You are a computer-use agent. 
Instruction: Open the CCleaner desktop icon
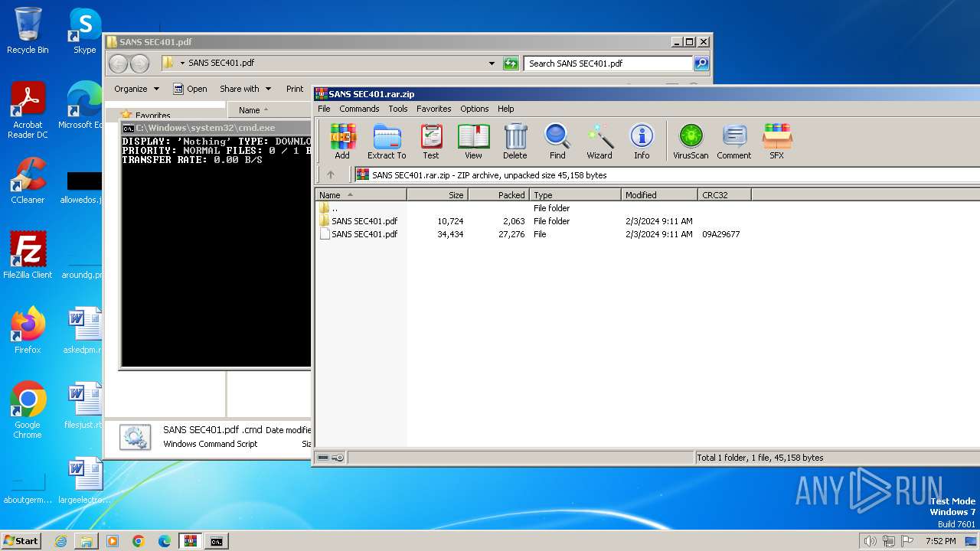click(28, 181)
